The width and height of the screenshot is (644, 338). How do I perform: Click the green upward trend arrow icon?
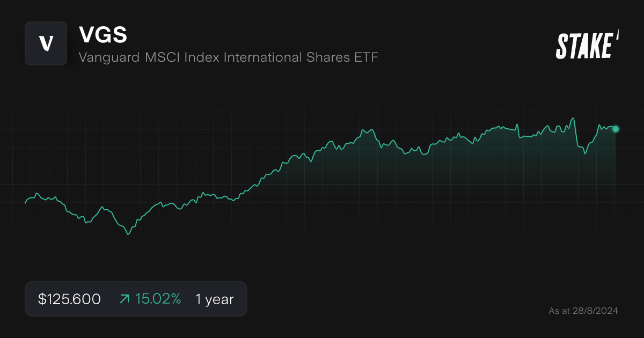[124, 298]
